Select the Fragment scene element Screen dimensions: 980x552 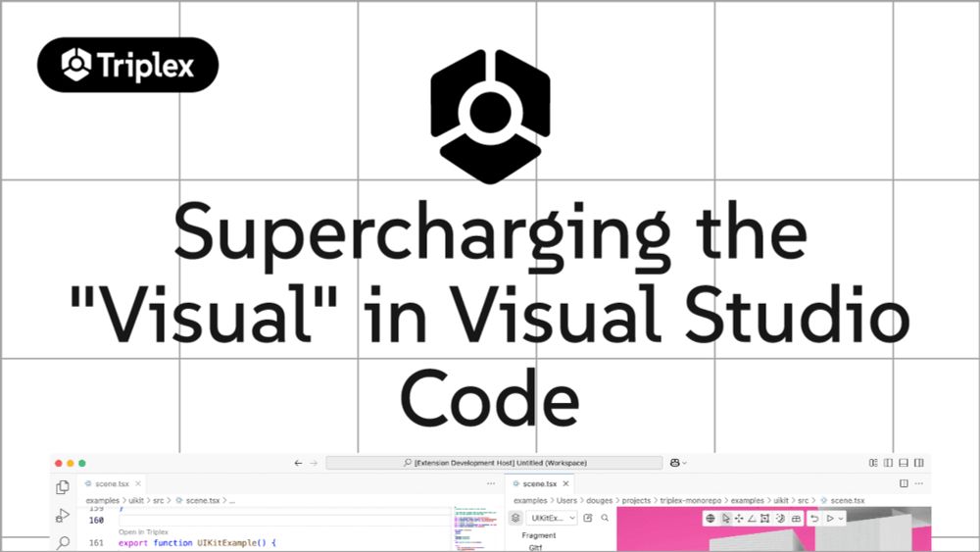click(539, 535)
